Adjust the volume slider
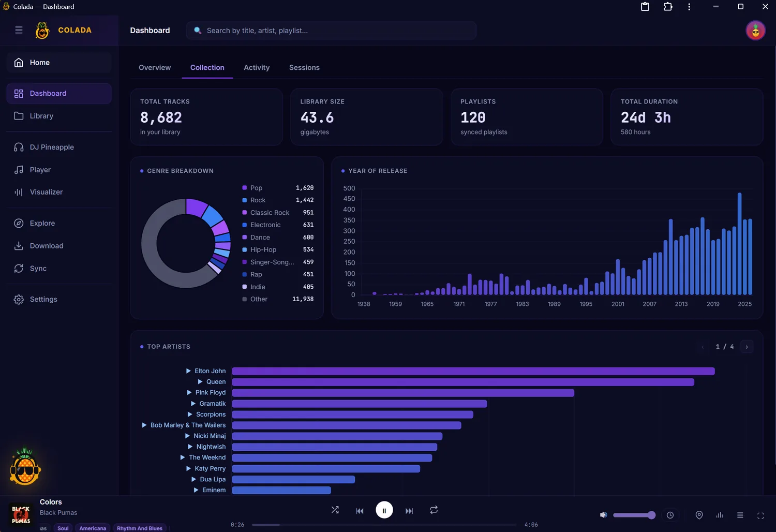 click(x=634, y=515)
